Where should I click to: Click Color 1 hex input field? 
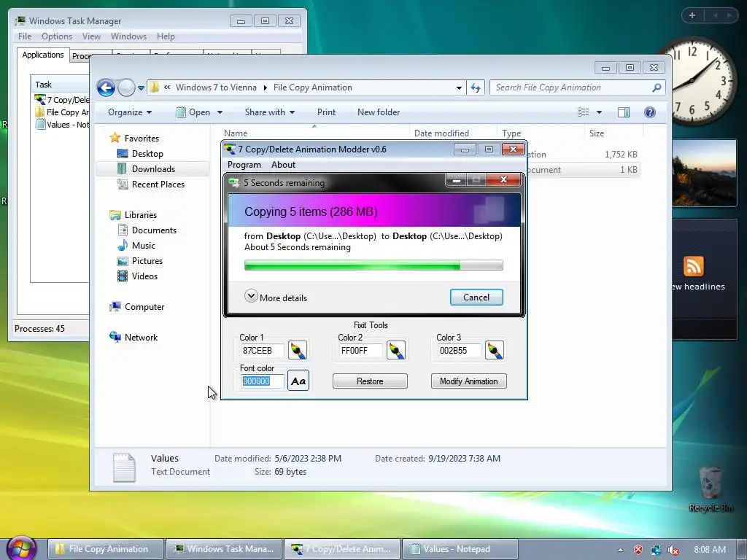pos(262,351)
